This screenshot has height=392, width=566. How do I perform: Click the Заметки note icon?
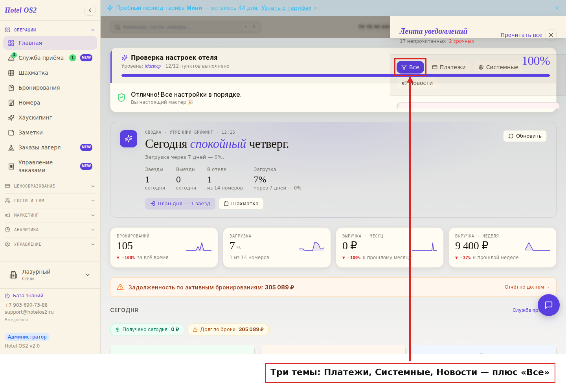(x=11, y=133)
